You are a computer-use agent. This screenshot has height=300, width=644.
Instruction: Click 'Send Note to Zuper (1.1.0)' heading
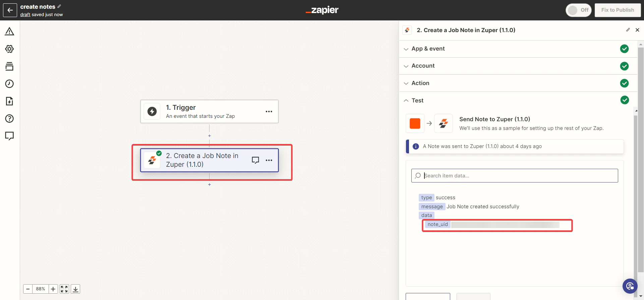494,119
